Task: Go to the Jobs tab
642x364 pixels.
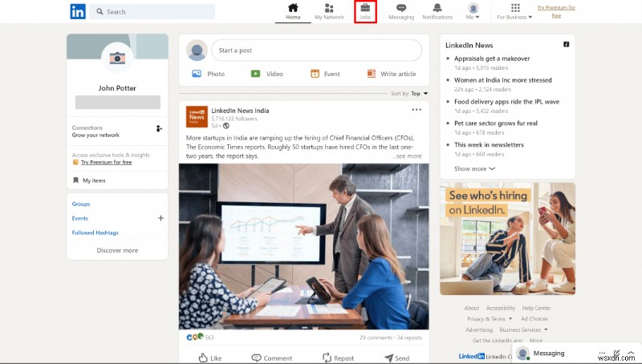Action: (x=365, y=11)
